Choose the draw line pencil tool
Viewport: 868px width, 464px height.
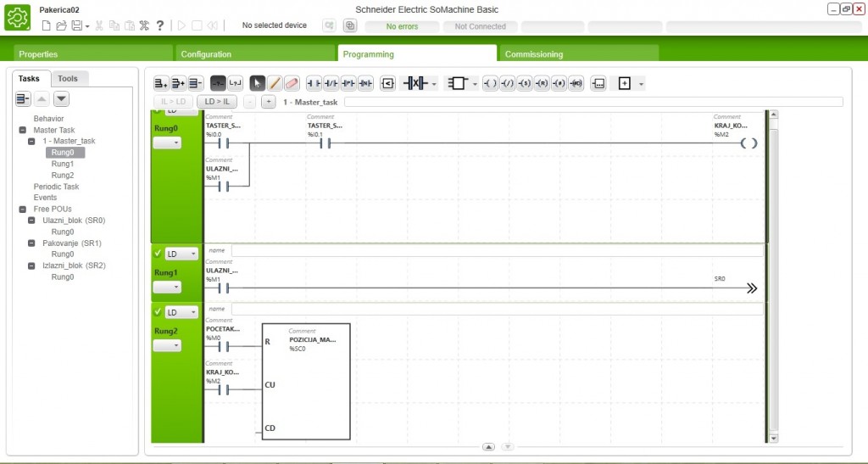tap(275, 83)
